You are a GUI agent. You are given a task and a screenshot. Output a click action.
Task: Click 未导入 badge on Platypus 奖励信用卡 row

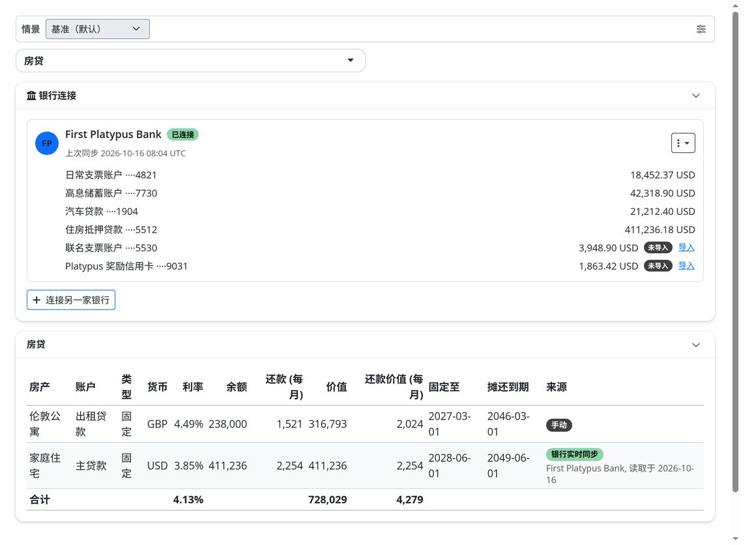tap(658, 266)
